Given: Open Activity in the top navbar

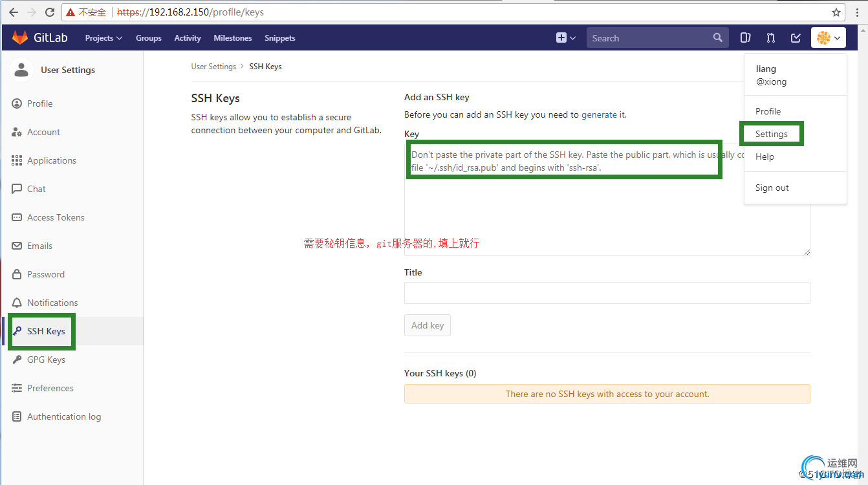Looking at the screenshot, I should (188, 38).
